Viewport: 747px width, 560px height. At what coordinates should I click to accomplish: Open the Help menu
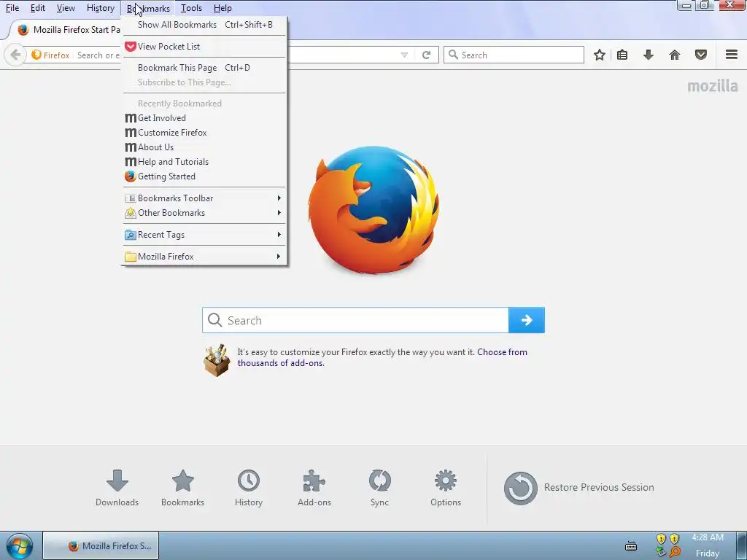pyautogui.click(x=222, y=8)
